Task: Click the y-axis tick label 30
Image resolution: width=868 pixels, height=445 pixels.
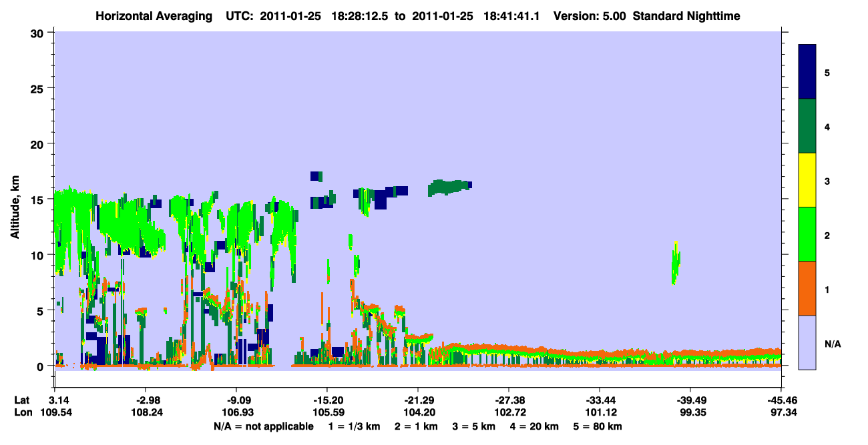Action: pyautogui.click(x=39, y=33)
